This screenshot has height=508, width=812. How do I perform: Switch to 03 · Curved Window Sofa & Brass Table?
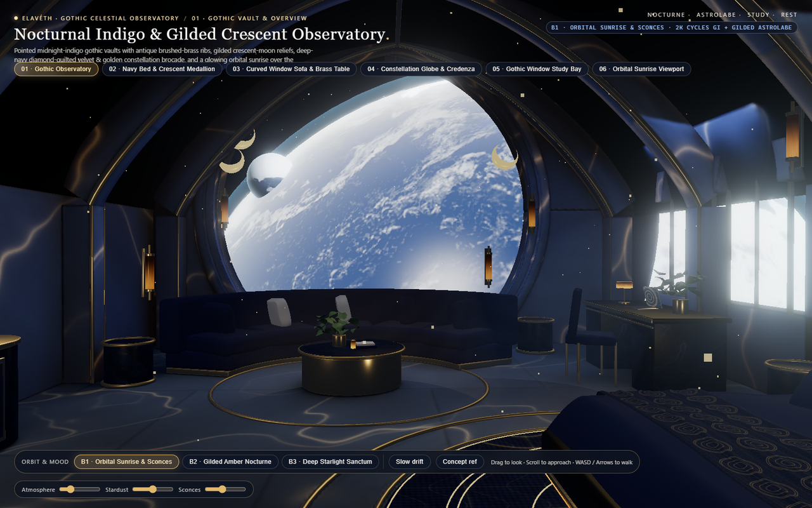point(291,69)
